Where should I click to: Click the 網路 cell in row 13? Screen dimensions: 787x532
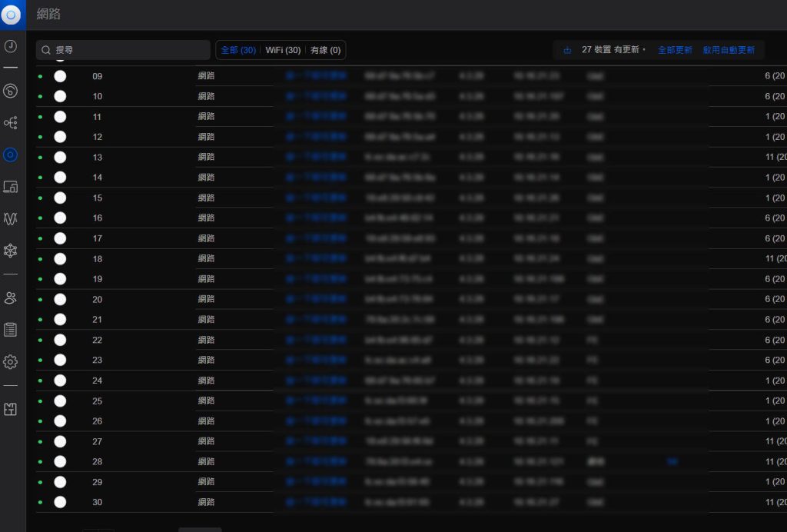[206, 157]
